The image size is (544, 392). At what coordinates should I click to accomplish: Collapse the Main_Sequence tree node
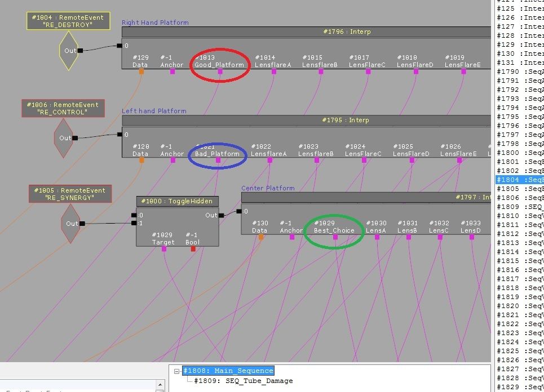(x=177, y=371)
